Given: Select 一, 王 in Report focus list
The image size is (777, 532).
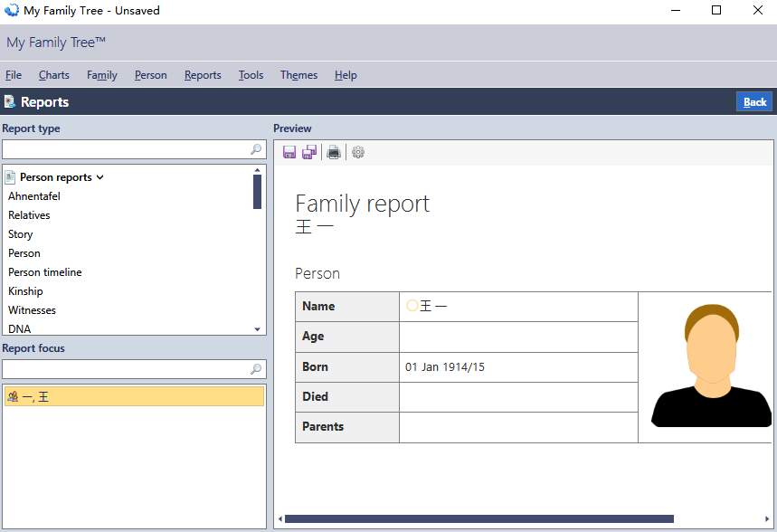Looking at the screenshot, I should click(134, 396).
